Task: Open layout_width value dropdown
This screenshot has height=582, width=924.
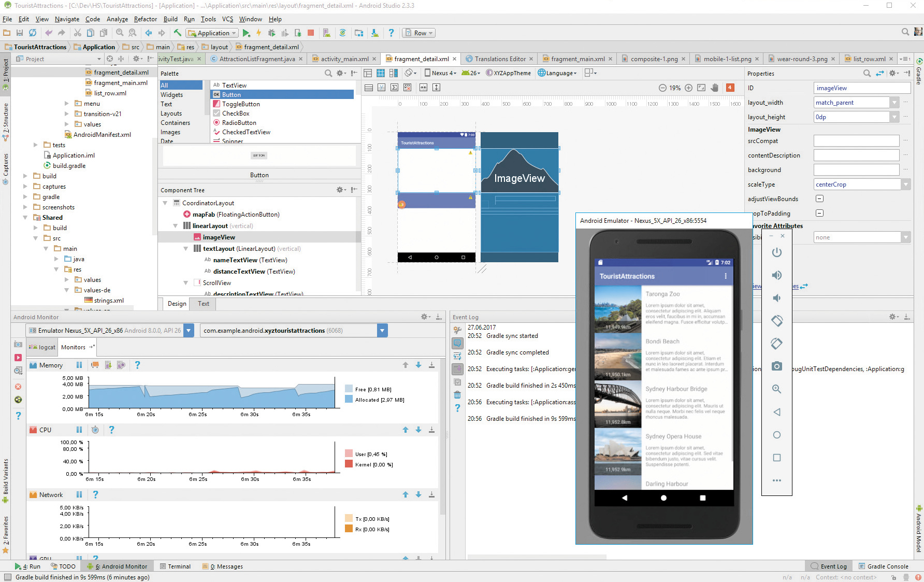Action: coord(894,103)
